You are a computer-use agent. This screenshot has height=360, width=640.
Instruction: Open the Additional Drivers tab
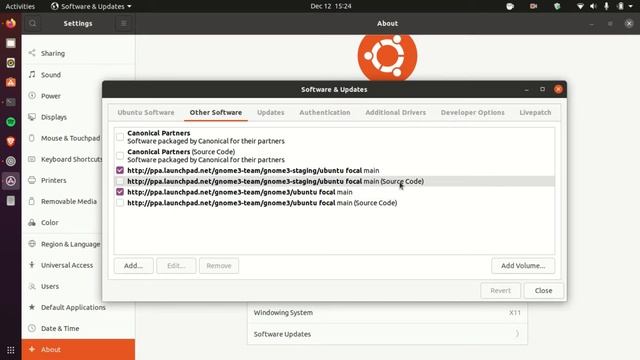click(396, 112)
